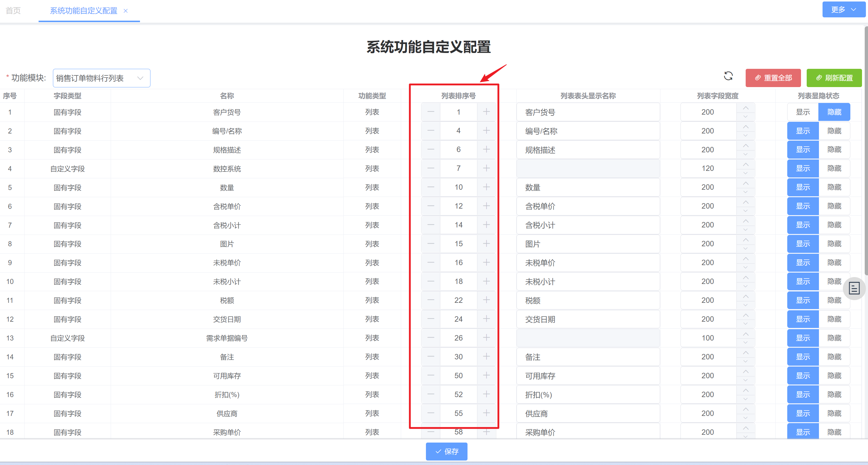Edit header display name 含税小计
This screenshot has height=465, width=868.
tap(588, 225)
